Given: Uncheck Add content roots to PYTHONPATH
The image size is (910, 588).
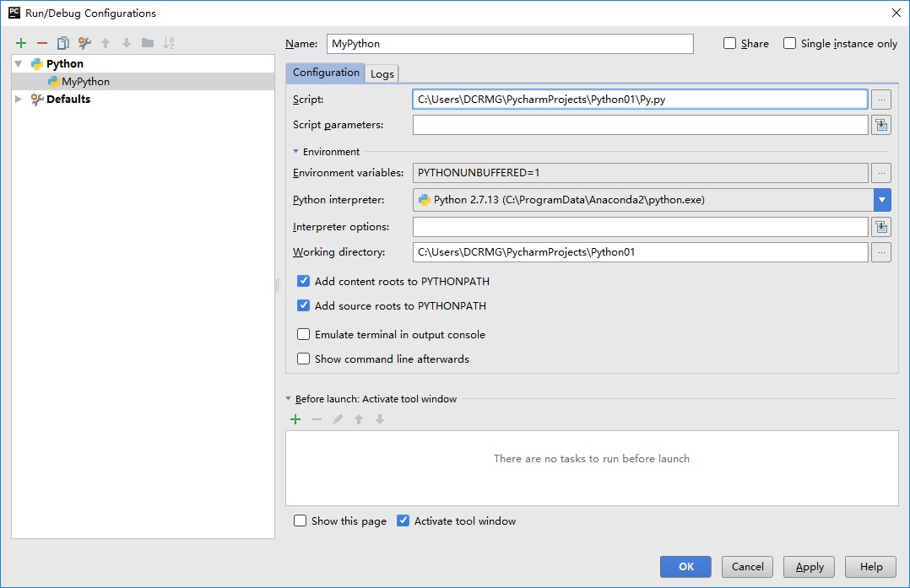Looking at the screenshot, I should [x=304, y=281].
